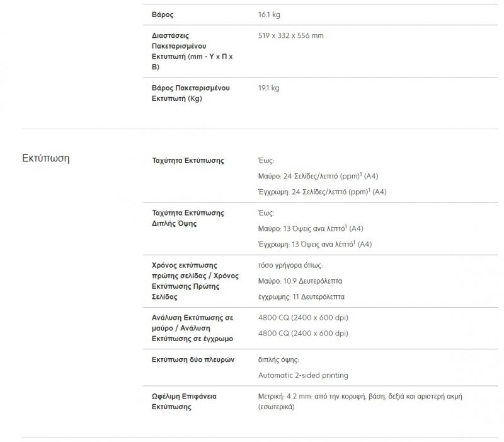Select 'Μαύρο: 24 Σελίδες/λεπτό (ppm)' line
Viewport: 504px width, 442px height.
coord(318,176)
